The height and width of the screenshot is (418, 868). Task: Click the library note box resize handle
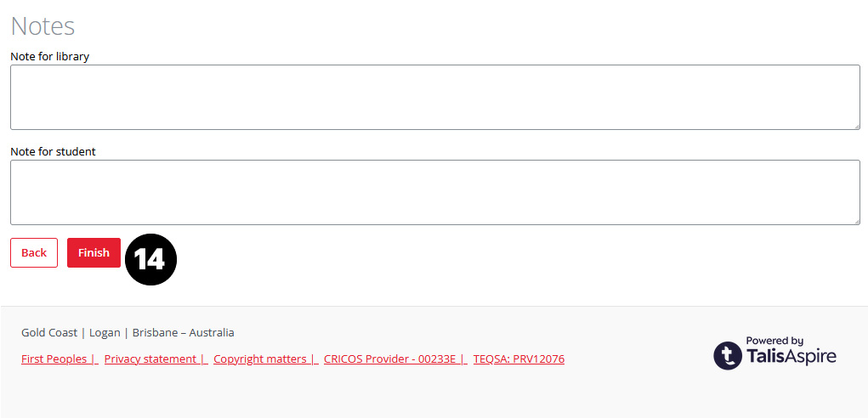point(855,126)
